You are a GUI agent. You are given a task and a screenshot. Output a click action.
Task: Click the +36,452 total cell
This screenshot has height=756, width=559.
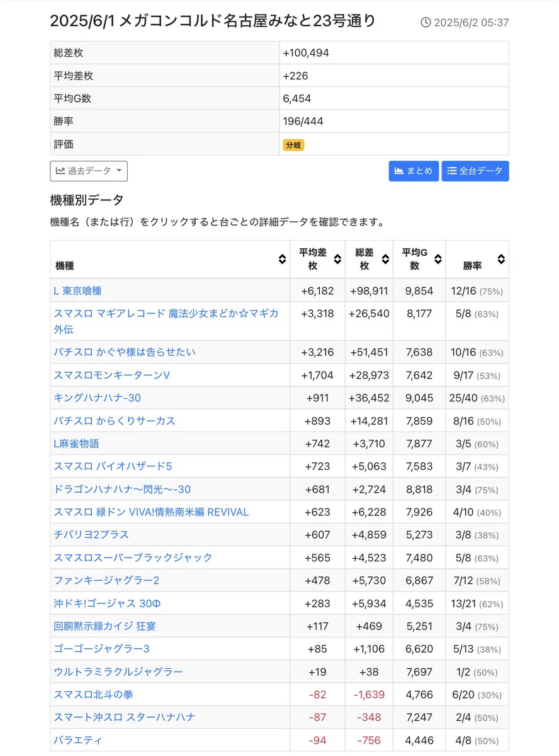point(369,398)
